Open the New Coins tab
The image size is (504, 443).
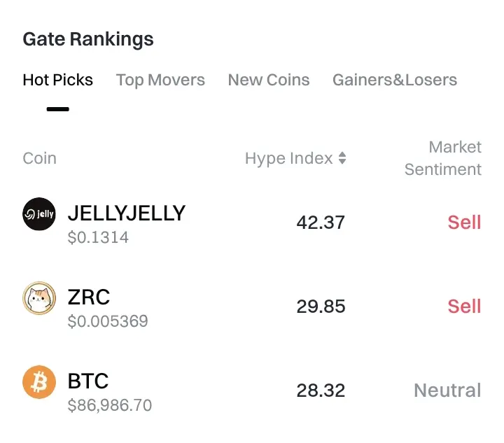click(269, 80)
